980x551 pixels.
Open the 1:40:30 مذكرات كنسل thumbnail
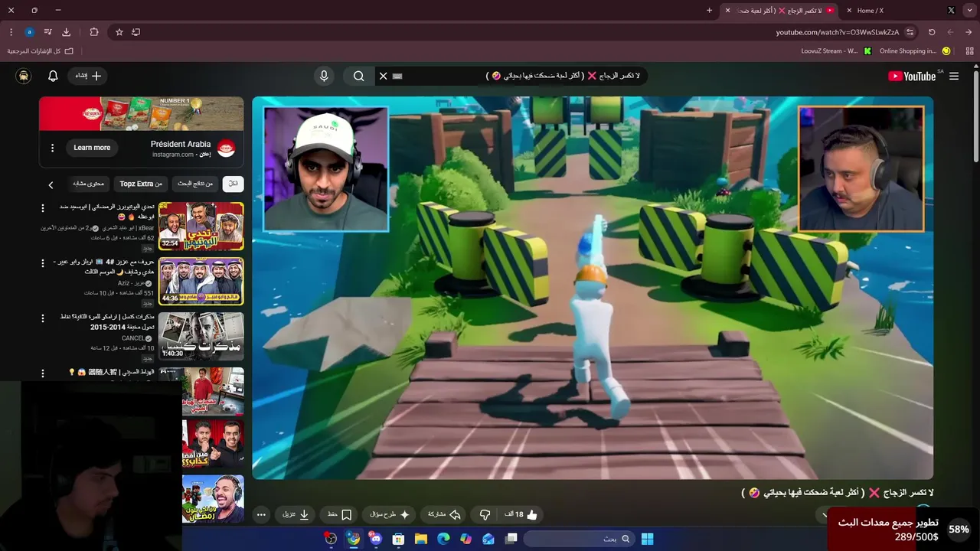click(201, 336)
